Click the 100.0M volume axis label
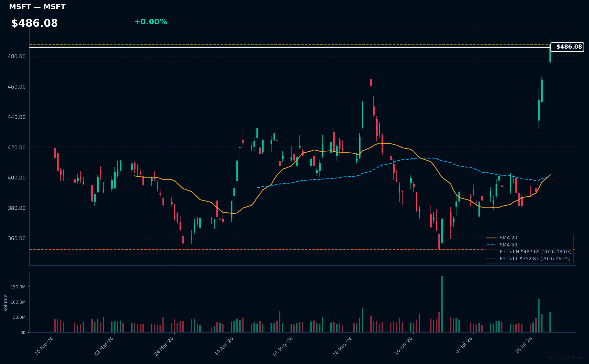This screenshot has height=364, width=589. (18, 302)
